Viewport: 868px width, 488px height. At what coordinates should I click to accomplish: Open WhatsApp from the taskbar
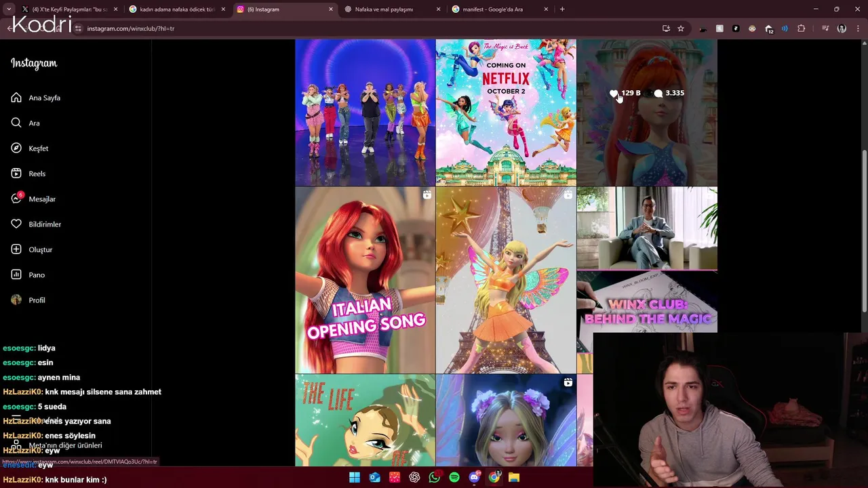pos(435,477)
